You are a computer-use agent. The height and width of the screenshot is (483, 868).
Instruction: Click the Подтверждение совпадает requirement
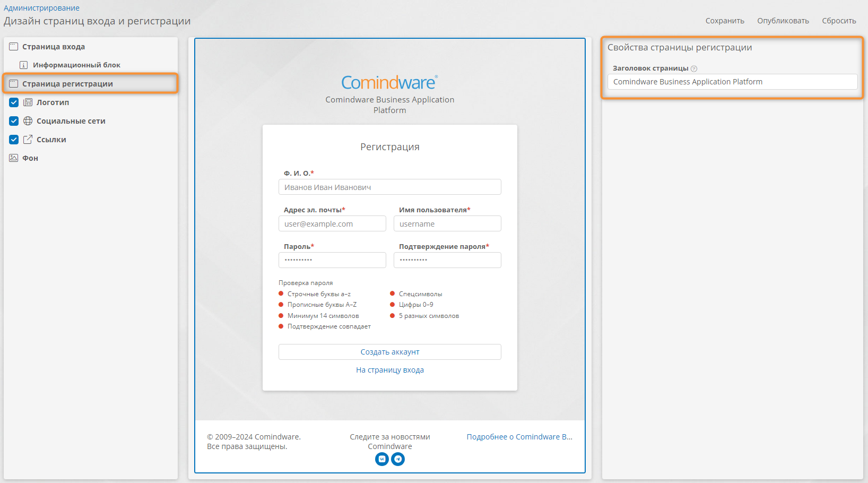pyautogui.click(x=329, y=326)
